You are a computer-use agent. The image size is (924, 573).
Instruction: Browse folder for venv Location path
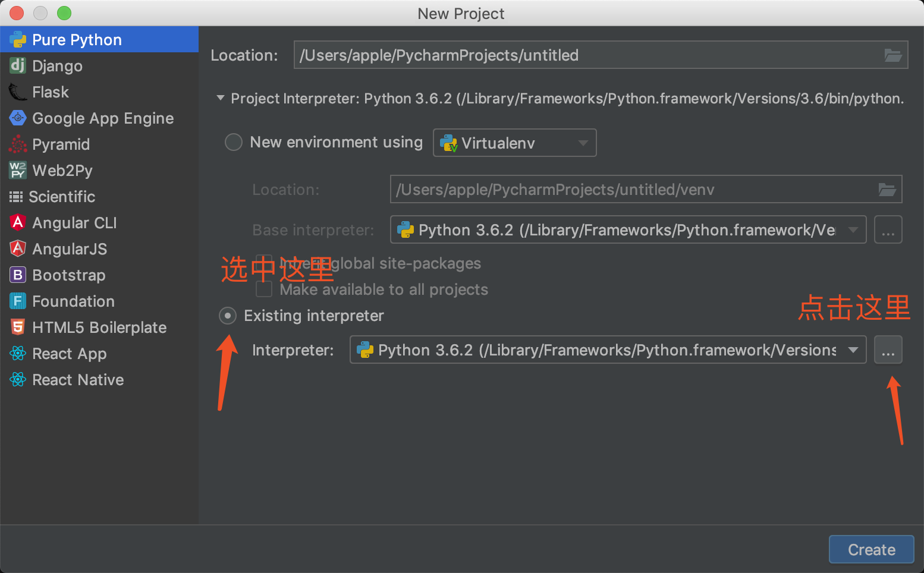pos(887,190)
